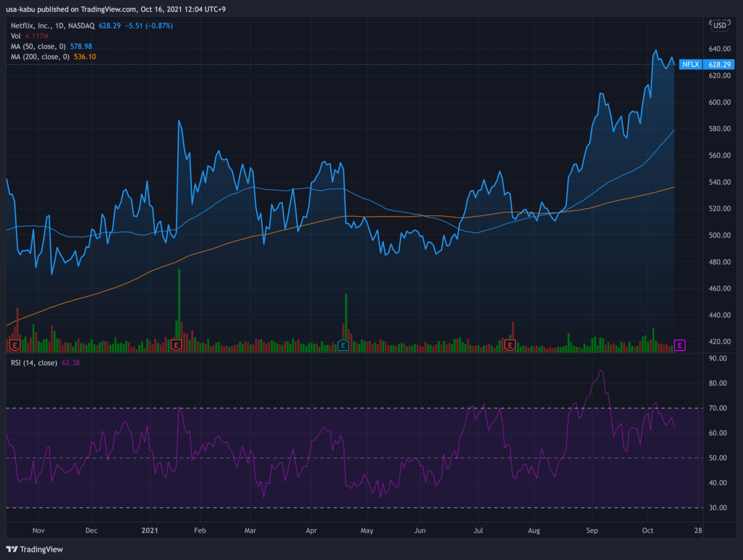Viewport: 743px width, 560px height.
Task: Click the RSI axis 50.00 label
Action: (718, 458)
